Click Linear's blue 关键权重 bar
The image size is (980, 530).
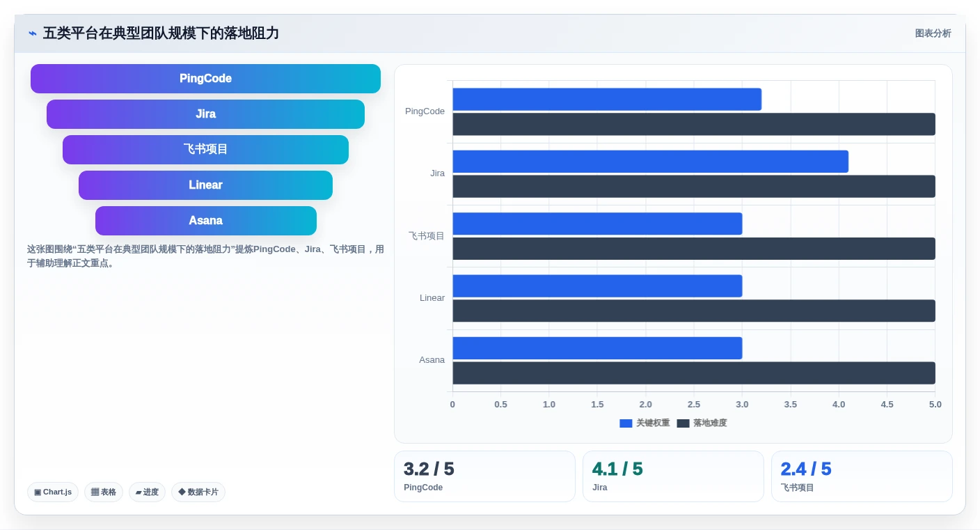point(597,286)
